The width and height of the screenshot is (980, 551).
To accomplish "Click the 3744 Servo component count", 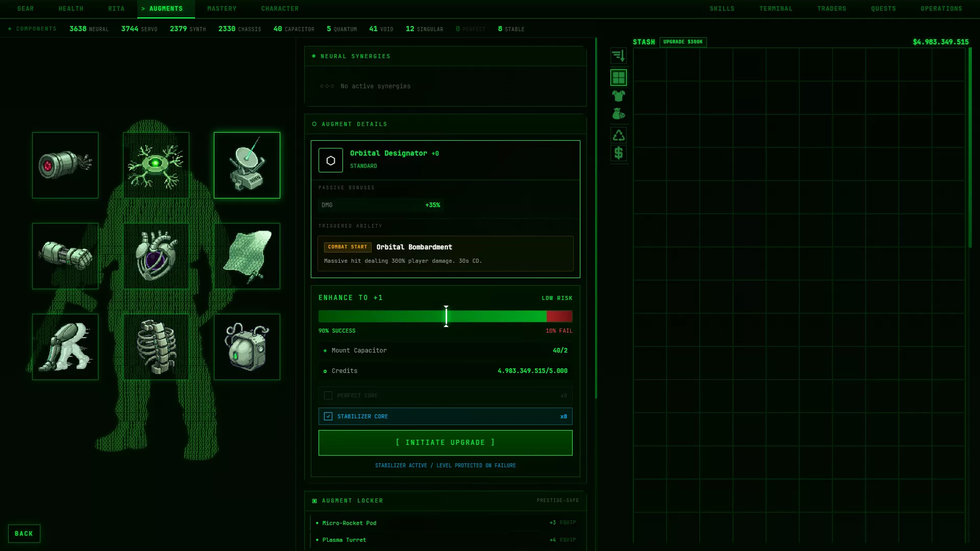I will (139, 29).
